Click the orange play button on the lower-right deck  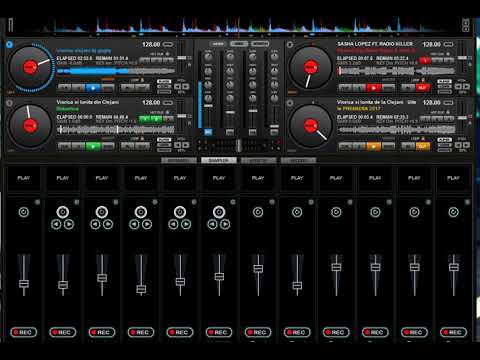[x=374, y=146]
